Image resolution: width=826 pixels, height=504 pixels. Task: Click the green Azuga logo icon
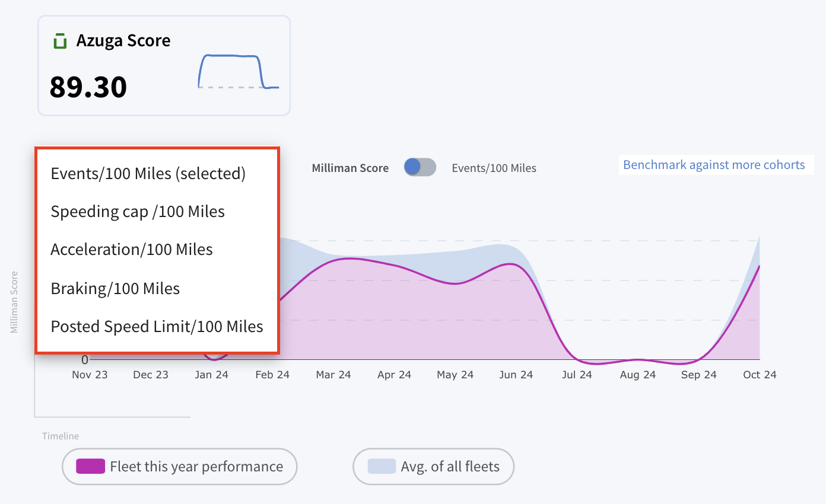click(x=60, y=42)
